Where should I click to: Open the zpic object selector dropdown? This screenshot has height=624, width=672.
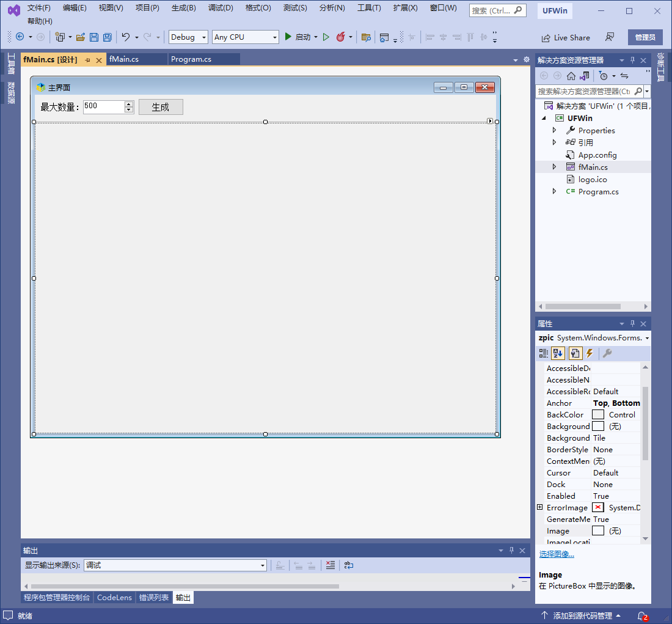tap(647, 338)
